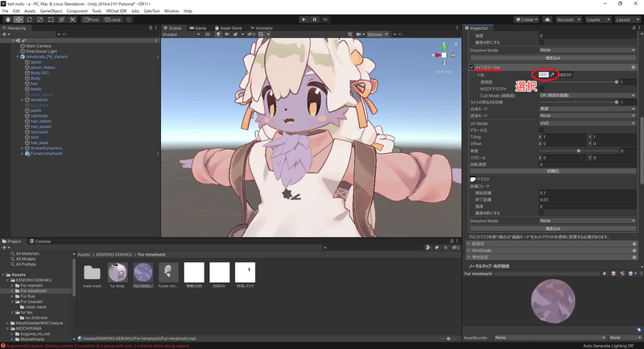The height and width of the screenshot is (349, 644).
Task: Select the Move tool
Action: (x=19, y=19)
